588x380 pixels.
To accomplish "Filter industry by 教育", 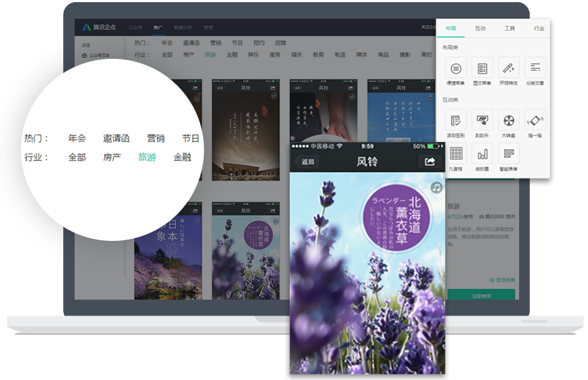I will pos(318,54).
